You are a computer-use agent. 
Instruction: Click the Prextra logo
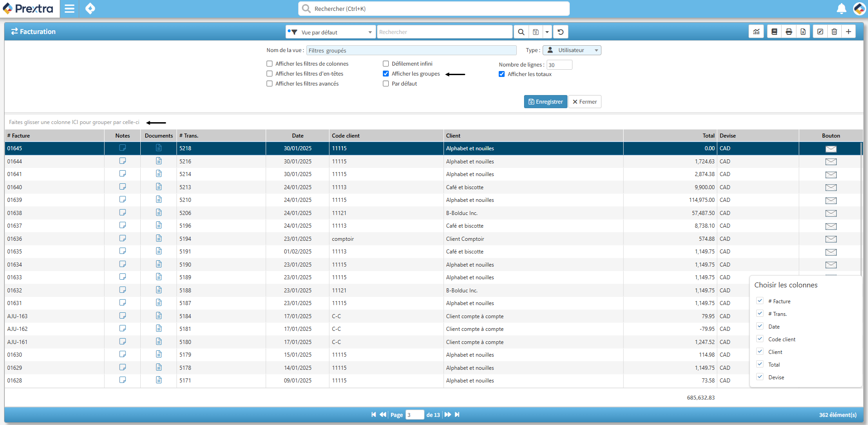tap(28, 9)
